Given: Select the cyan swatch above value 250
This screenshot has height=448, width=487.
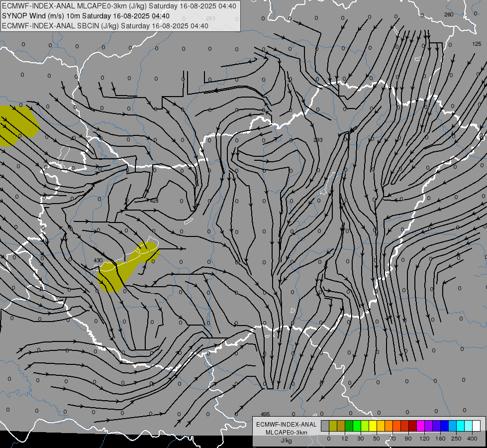Looking at the screenshot, I should [461, 426].
